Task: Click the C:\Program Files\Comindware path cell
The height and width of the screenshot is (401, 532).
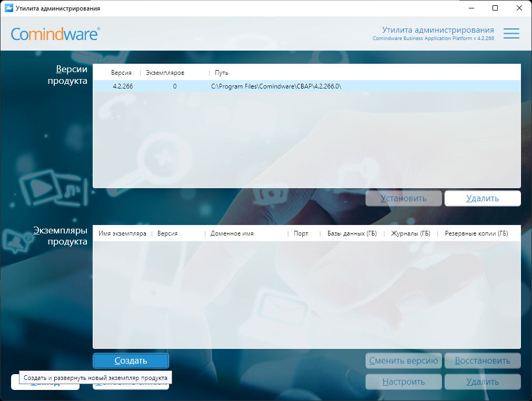Action: point(276,86)
